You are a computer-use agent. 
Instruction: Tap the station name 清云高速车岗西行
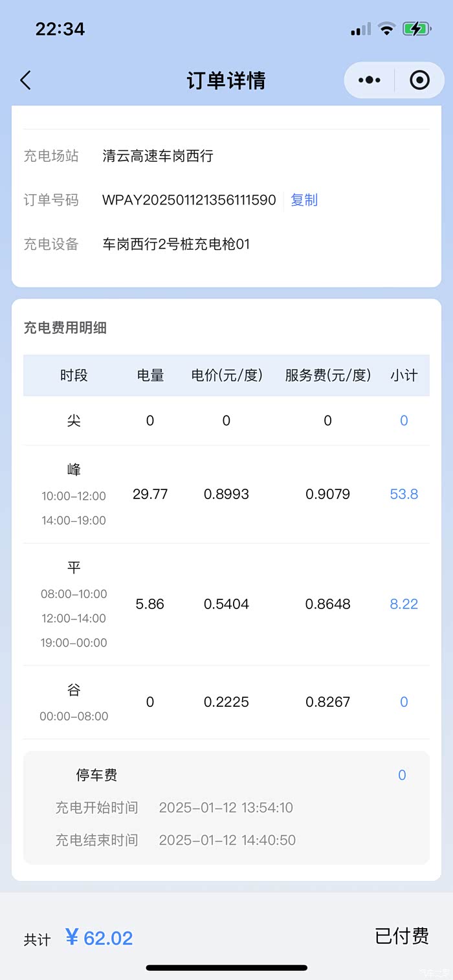pos(158,156)
